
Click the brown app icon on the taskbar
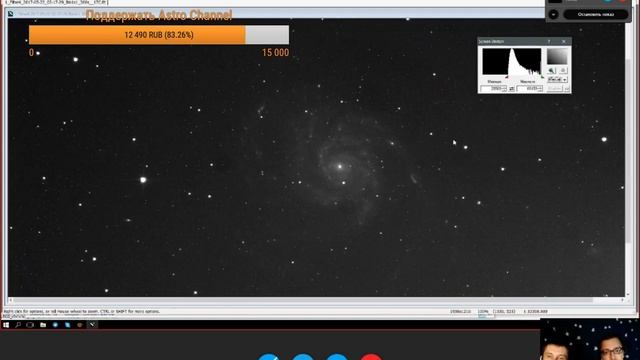click(80, 325)
